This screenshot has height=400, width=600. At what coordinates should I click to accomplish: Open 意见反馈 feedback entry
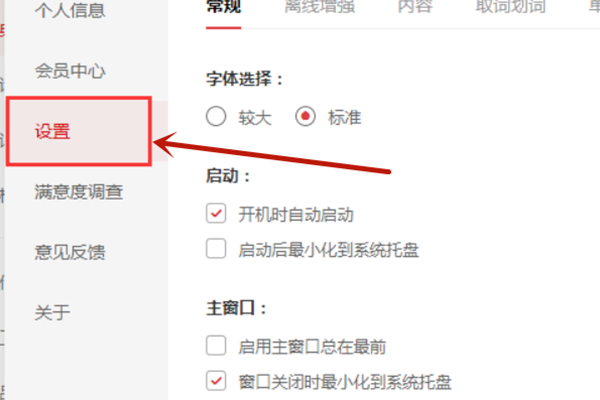click(70, 252)
